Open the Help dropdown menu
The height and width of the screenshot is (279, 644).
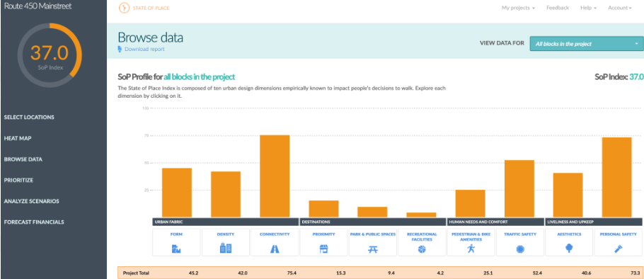tap(588, 8)
